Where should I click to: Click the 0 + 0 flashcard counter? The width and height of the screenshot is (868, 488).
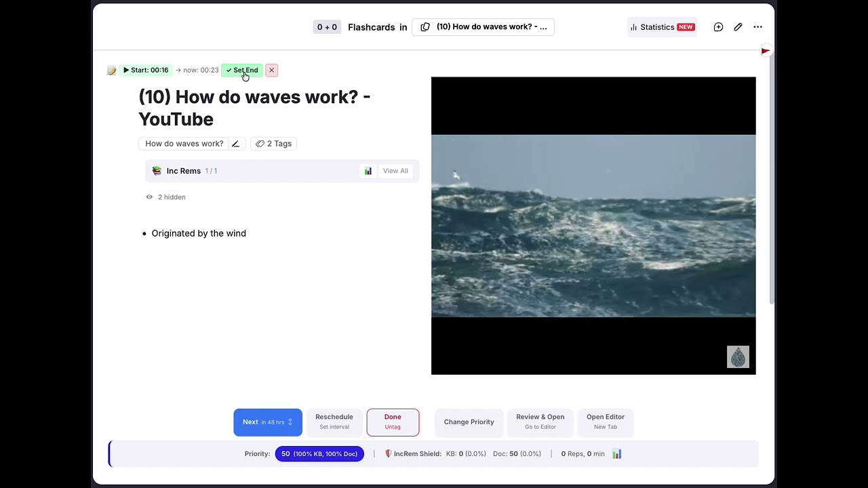coord(327,27)
